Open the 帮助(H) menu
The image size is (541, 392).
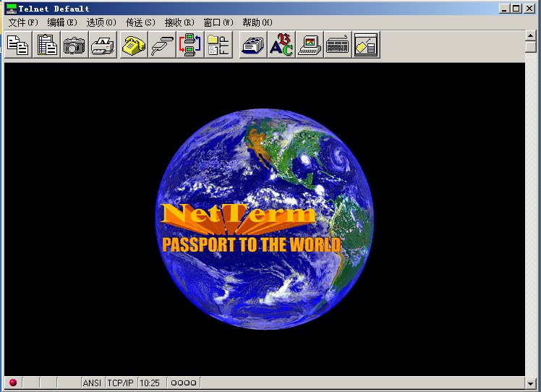(257, 22)
